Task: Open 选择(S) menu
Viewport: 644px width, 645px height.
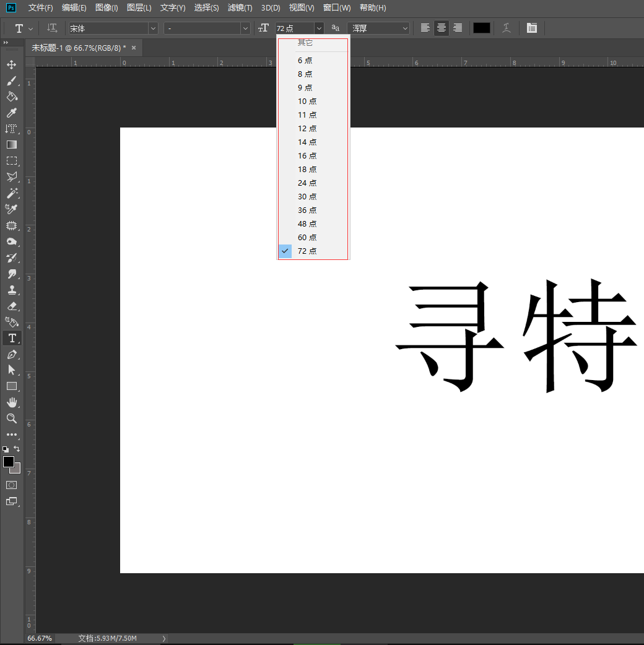Action: click(x=207, y=8)
